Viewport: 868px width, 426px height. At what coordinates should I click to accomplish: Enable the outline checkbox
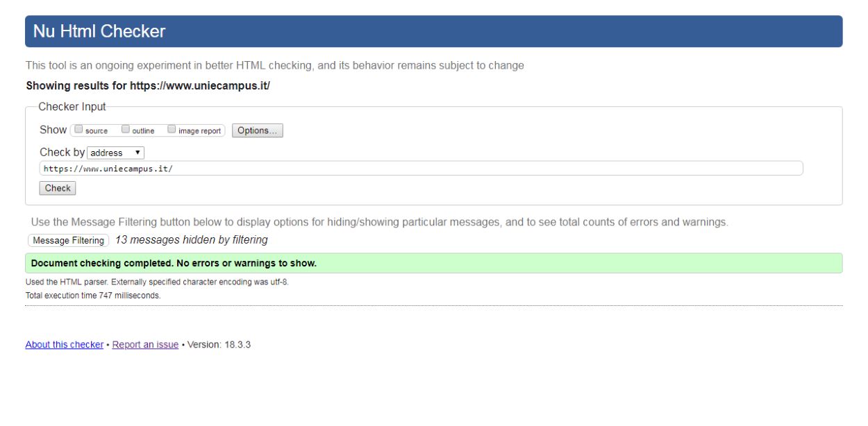[126, 129]
